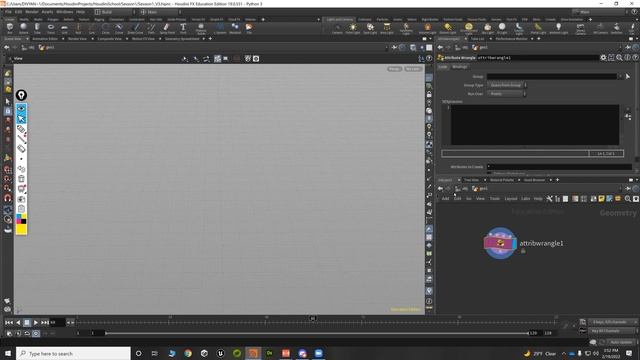This screenshot has height=360, width=640.
Task: Toggle the cursor tool in annotation toolbar
Action: point(21,119)
